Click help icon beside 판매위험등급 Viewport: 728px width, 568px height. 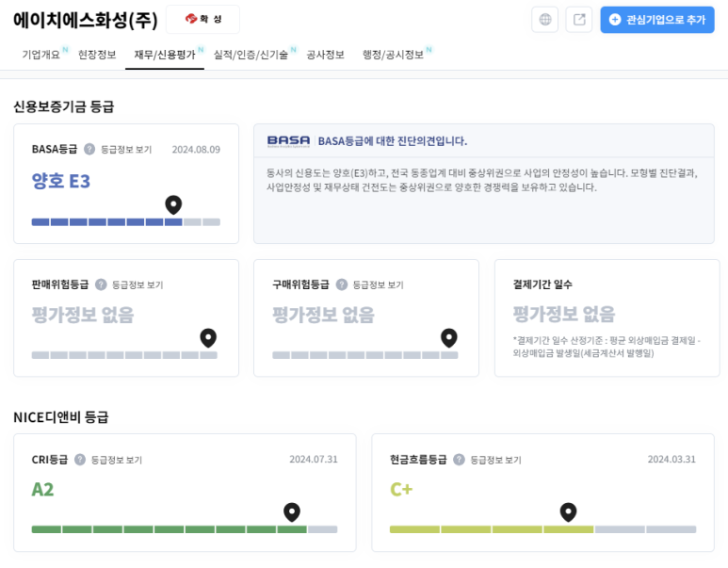click(x=101, y=284)
